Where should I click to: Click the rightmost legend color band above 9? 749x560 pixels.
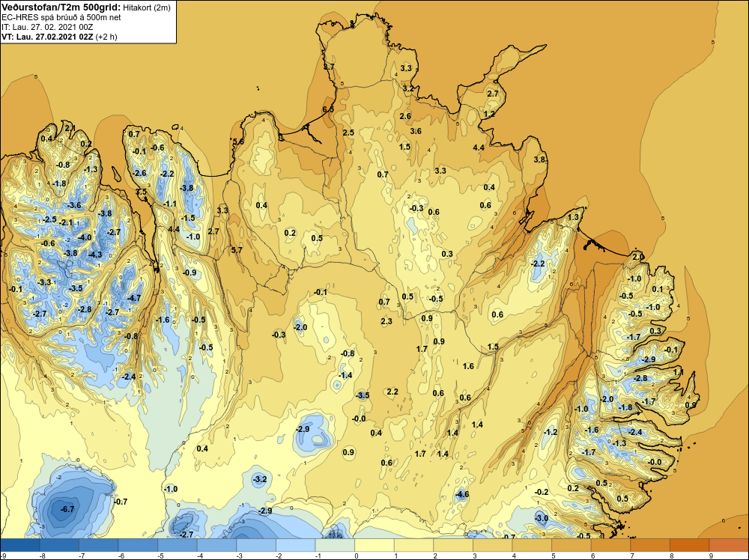(729, 545)
